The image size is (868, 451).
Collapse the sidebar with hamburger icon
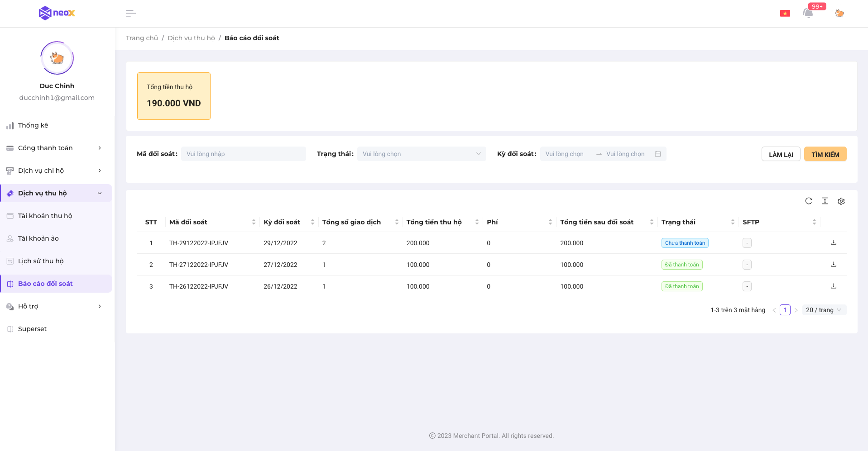click(x=130, y=13)
